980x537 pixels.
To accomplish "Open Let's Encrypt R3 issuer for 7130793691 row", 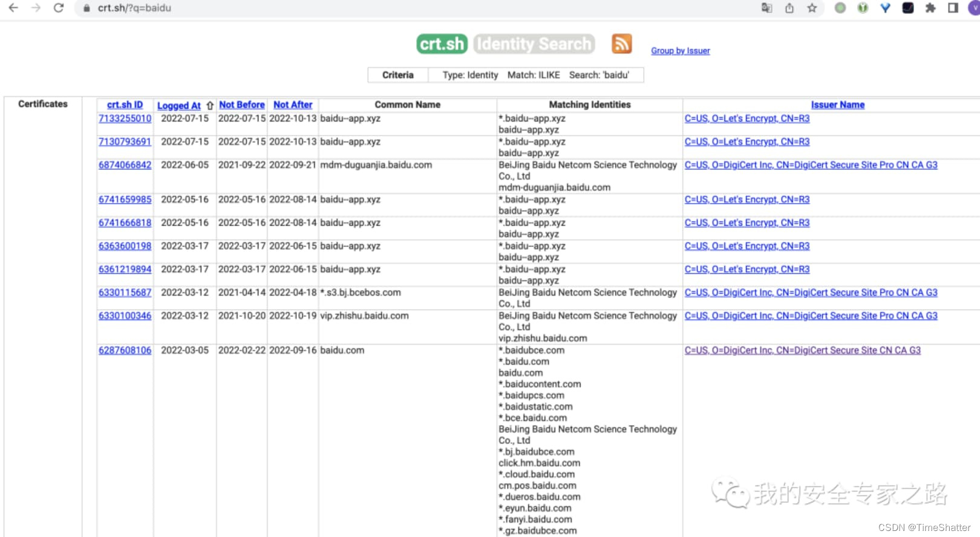I will click(x=747, y=142).
